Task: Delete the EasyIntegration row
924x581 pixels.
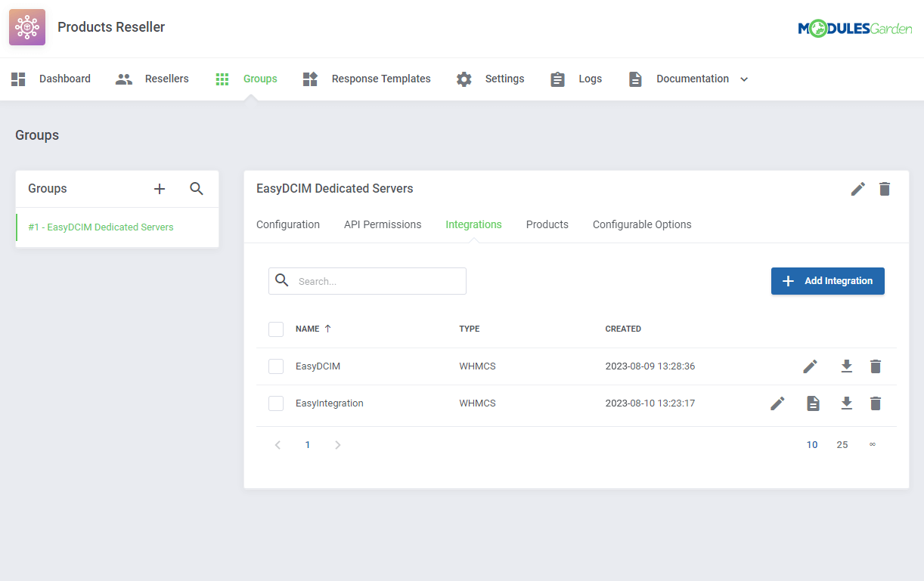Action: tap(876, 403)
